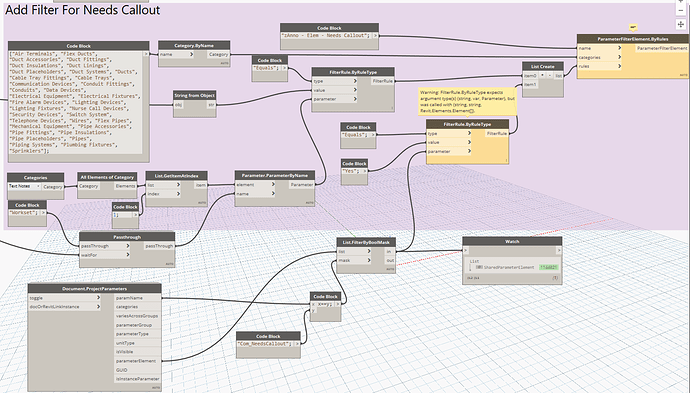Add an input with List Create plus button
The width and height of the screenshot is (690, 393).
543,76
